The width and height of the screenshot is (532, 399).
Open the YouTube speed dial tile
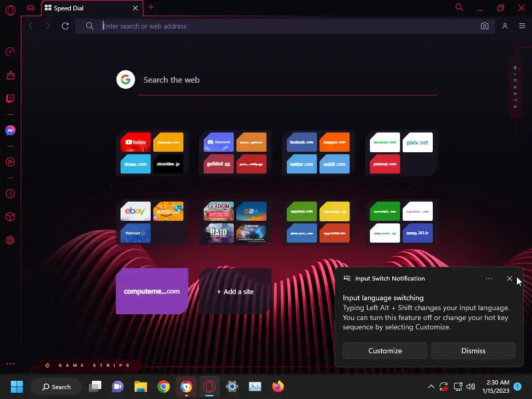pyautogui.click(x=136, y=142)
